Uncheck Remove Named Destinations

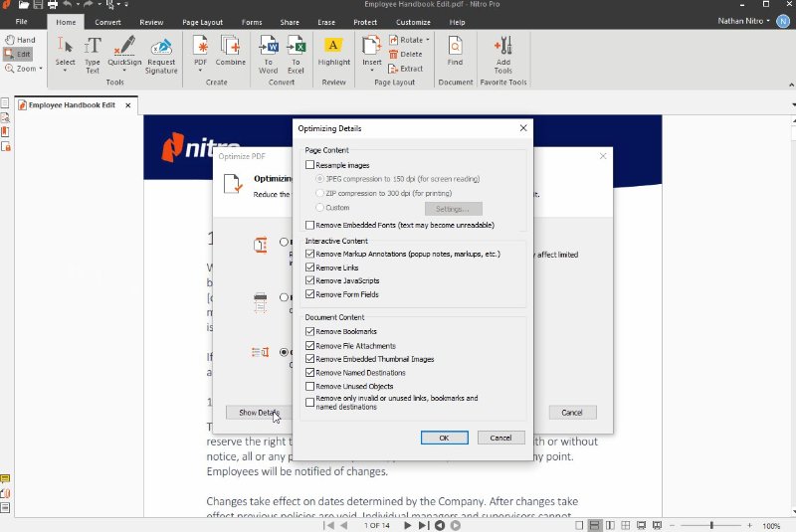(309, 372)
